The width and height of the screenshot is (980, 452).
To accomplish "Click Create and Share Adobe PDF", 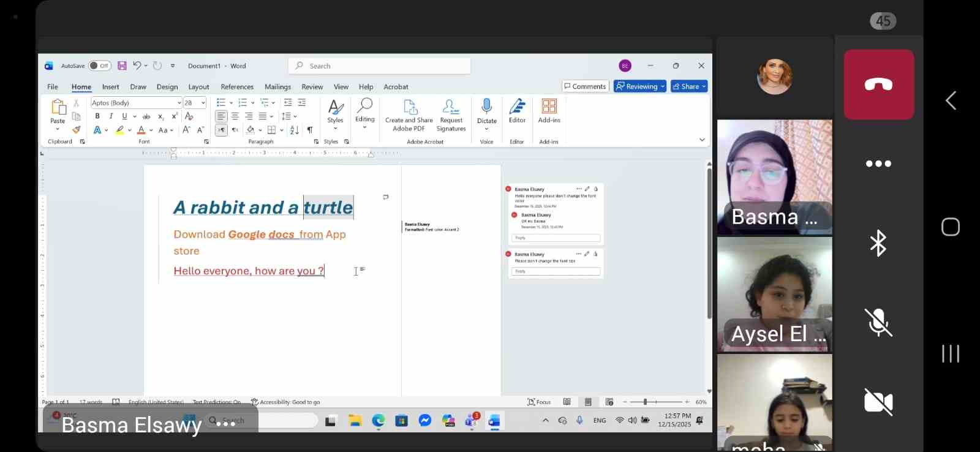I will tap(409, 115).
